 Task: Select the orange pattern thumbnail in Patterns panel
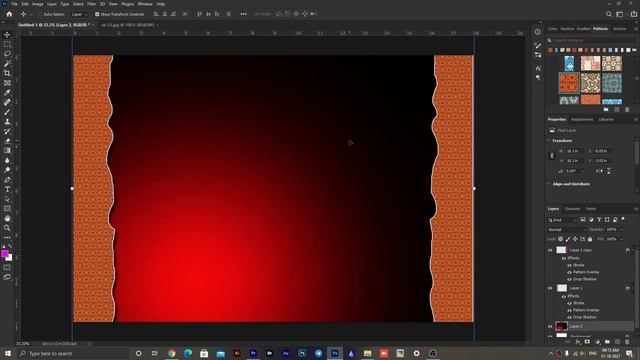569,83
